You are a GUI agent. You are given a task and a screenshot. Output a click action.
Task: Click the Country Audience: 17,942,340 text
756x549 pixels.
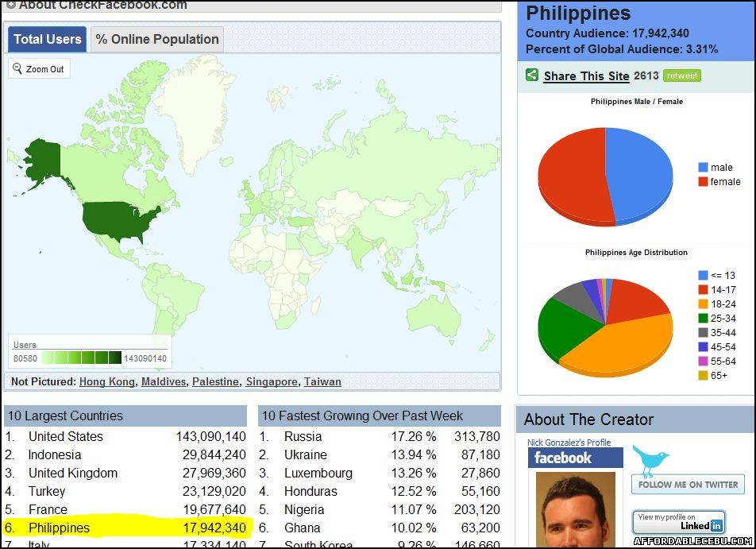click(x=607, y=33)
